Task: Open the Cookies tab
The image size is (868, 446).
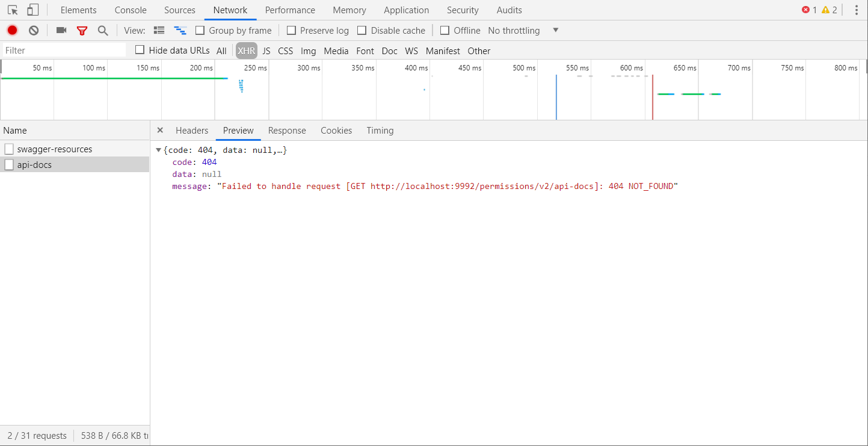Action: pos(336,131)
